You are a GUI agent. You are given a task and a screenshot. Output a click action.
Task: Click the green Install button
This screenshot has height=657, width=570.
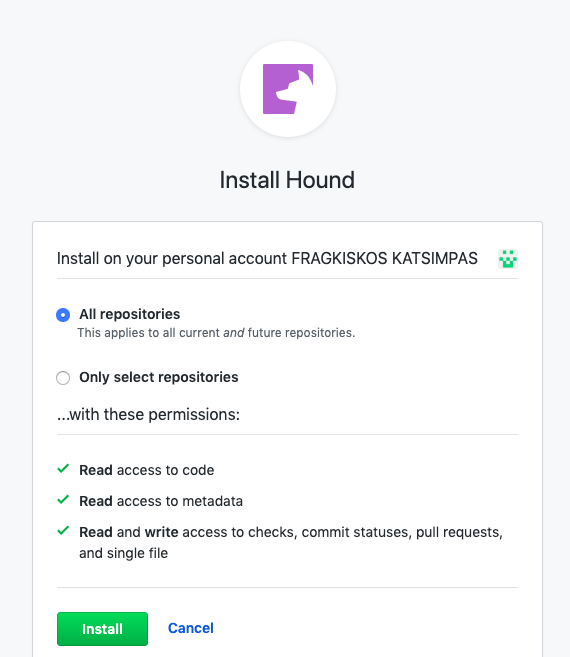point(102,629)
